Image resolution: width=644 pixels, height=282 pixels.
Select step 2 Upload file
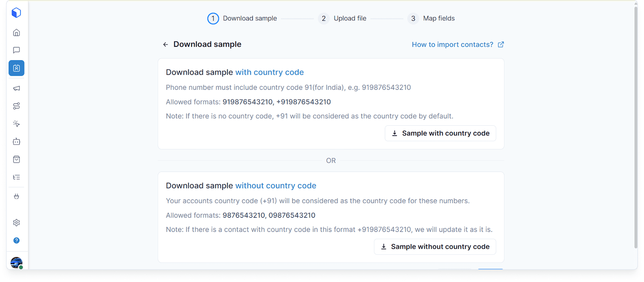(342, 18)
